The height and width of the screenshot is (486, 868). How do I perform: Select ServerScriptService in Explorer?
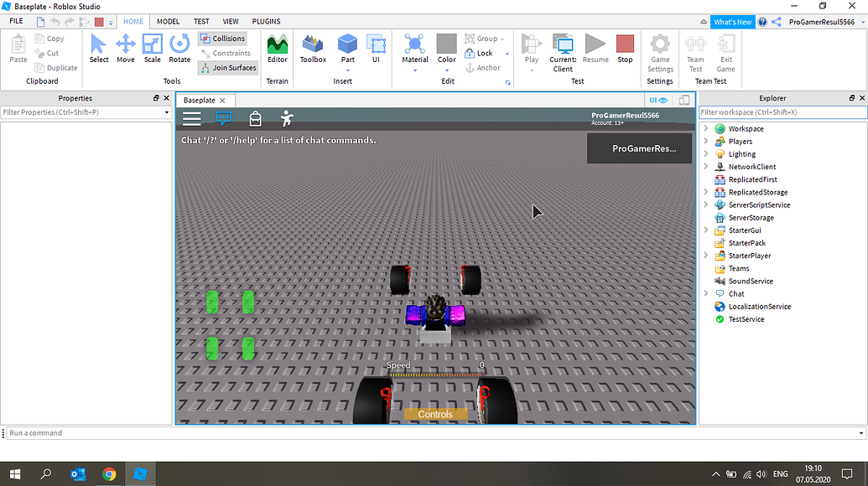coord(759,204)
